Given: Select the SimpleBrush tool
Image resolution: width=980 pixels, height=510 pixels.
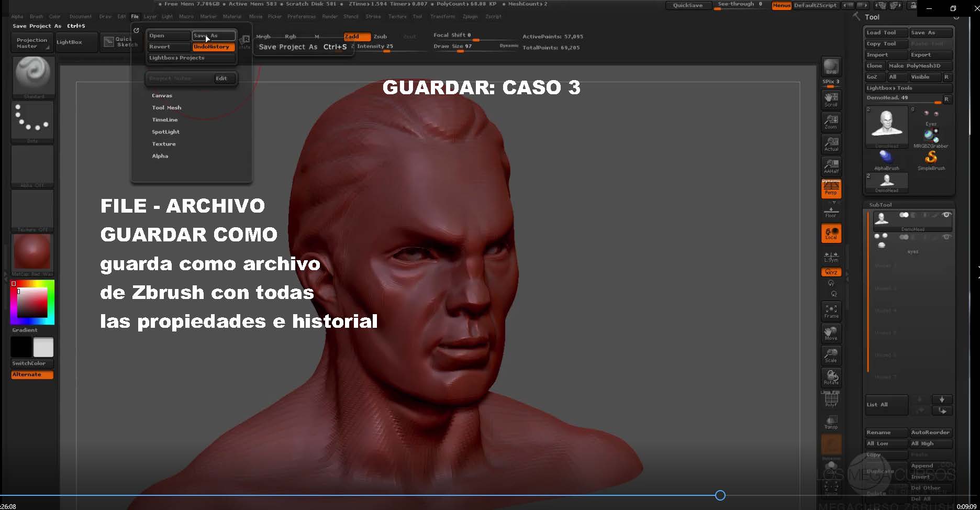Looking at the screenshot, I should 931,160.
